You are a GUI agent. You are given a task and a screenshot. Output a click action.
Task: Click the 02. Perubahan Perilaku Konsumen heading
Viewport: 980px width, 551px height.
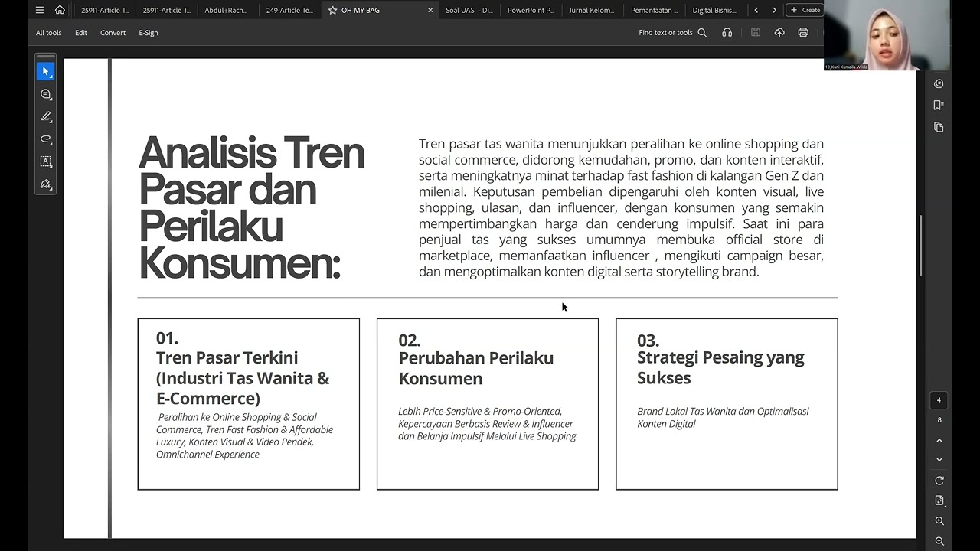click(x=475, y=360)
